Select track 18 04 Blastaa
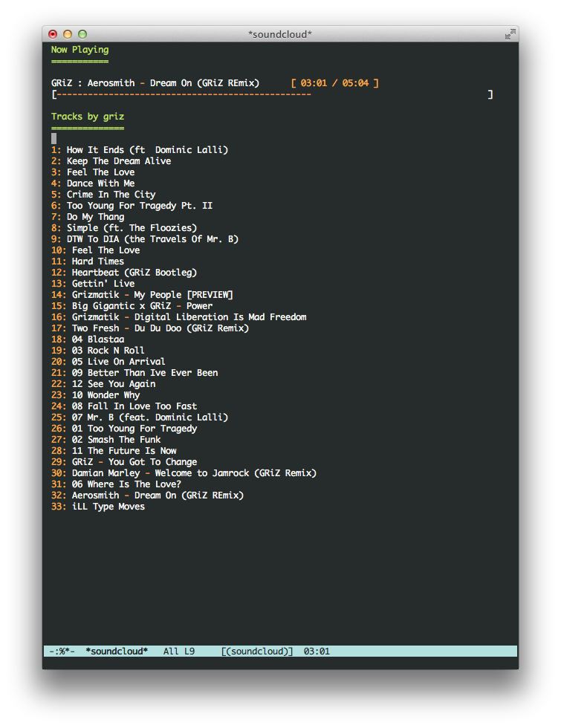 (88, 339)
